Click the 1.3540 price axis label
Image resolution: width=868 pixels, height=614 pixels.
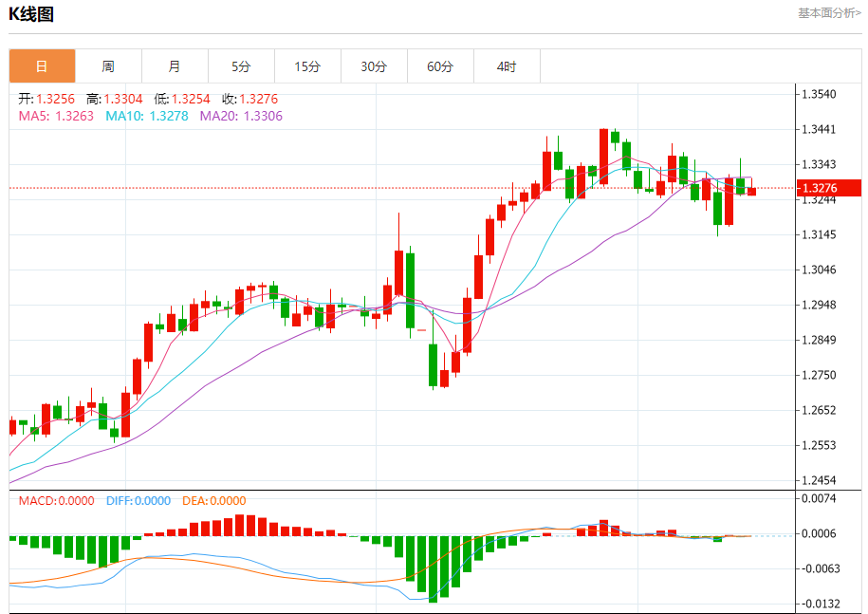[819, 94]
